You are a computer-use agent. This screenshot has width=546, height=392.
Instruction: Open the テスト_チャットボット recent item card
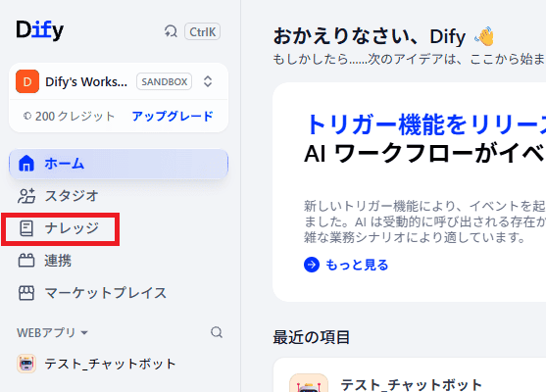[x=410, y=375]
